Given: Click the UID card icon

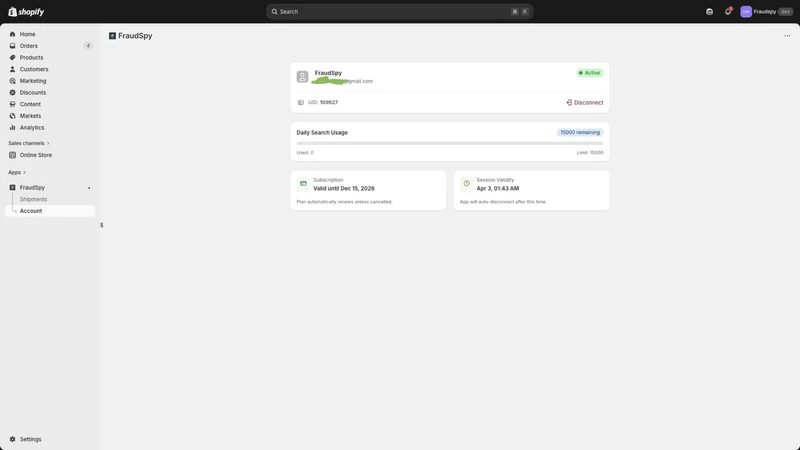Looking at the screenshot, I should point(301,103).
